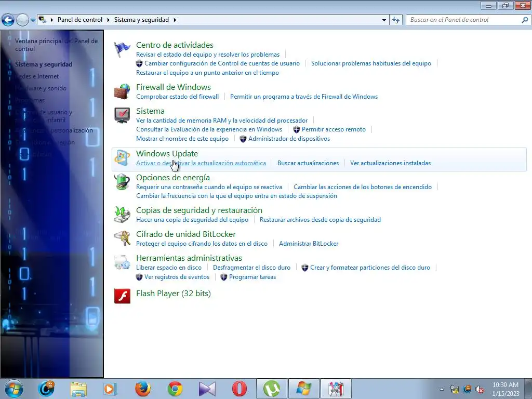Click the network tray icon
Image resolution: width=532 pixels, height=399 pixels.
[x=454, y=390]
